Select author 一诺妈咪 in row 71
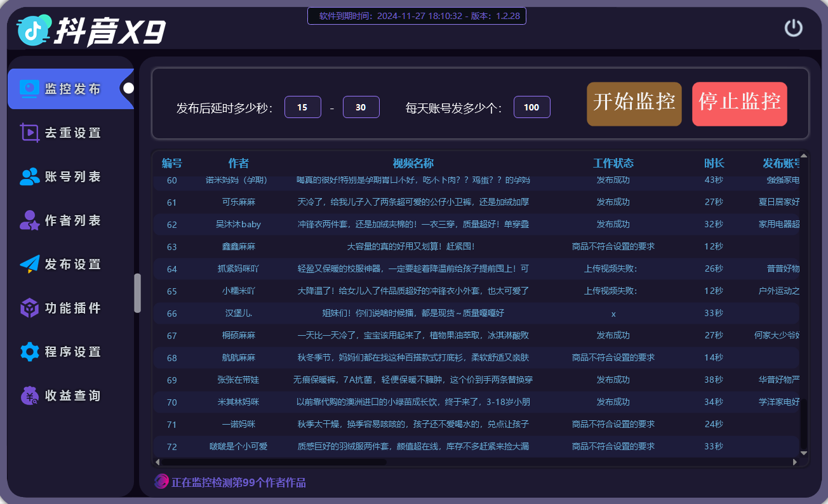Viewport: 828px width, 504px height. tap(239, 424)
